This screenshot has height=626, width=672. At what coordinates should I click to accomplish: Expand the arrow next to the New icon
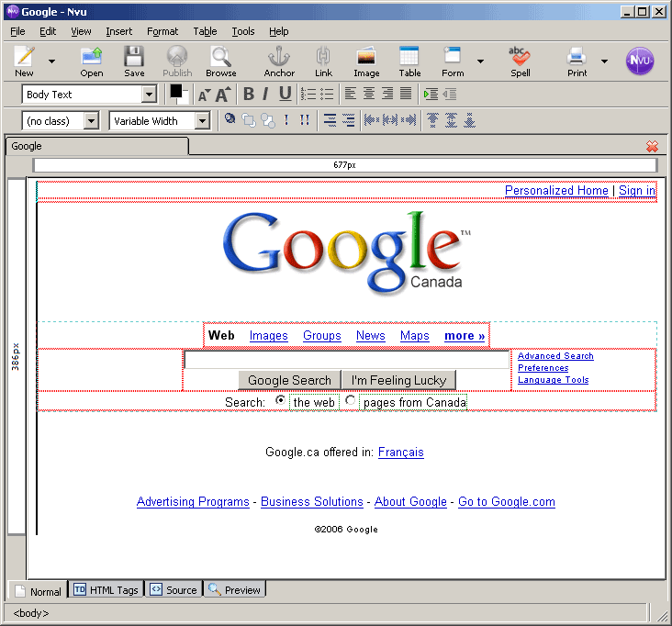(51, 61)
